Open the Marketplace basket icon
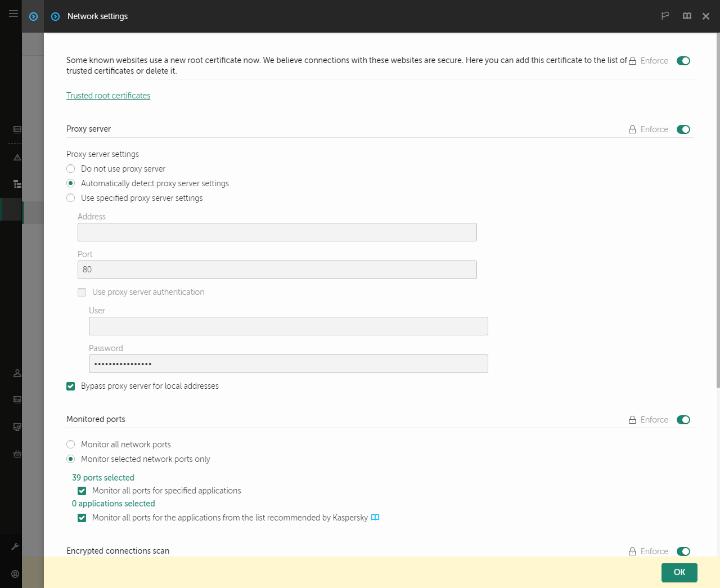Image resolution: width=720 pixels, height=588 pixels. pyautogui.click(x=17, y=454)
